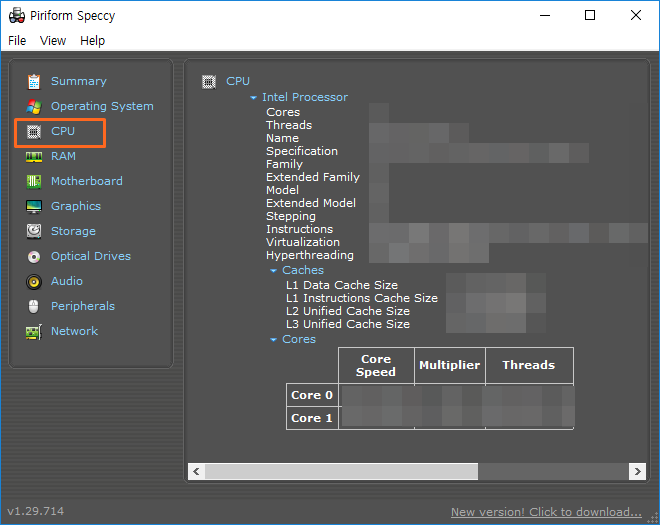This screenshot has height=525, width=660.
Task: Click the Cores heading above the table
Action: click(x=299, y=339)
